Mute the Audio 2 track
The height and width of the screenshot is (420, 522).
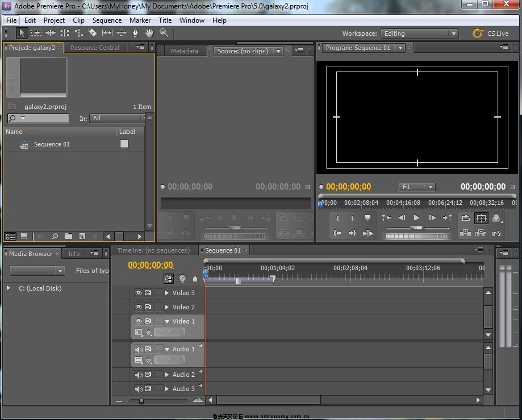coord(138,375)
